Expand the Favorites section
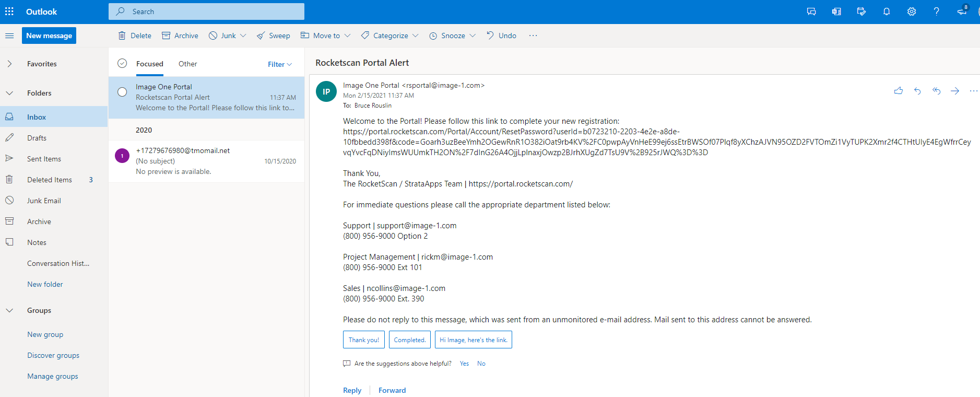 tap(9, 64)
